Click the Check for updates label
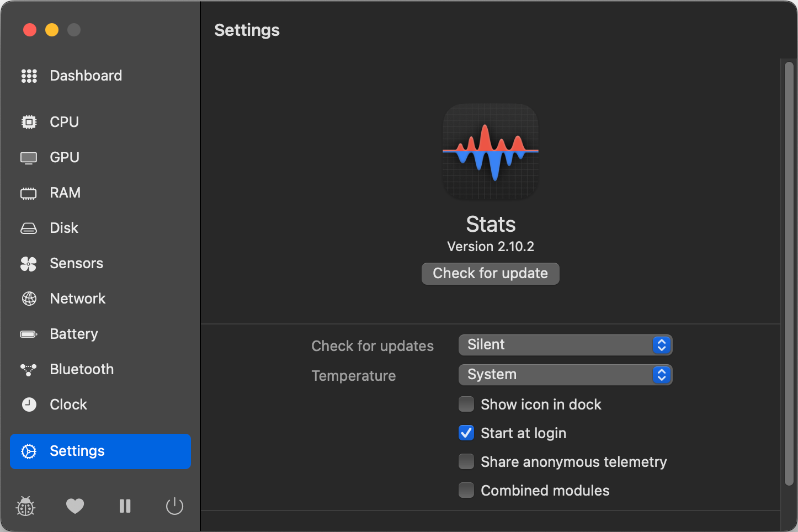Image resolution: width=798 pixels, height=532 pixels. pyautogui.click(x=373, y=346)
